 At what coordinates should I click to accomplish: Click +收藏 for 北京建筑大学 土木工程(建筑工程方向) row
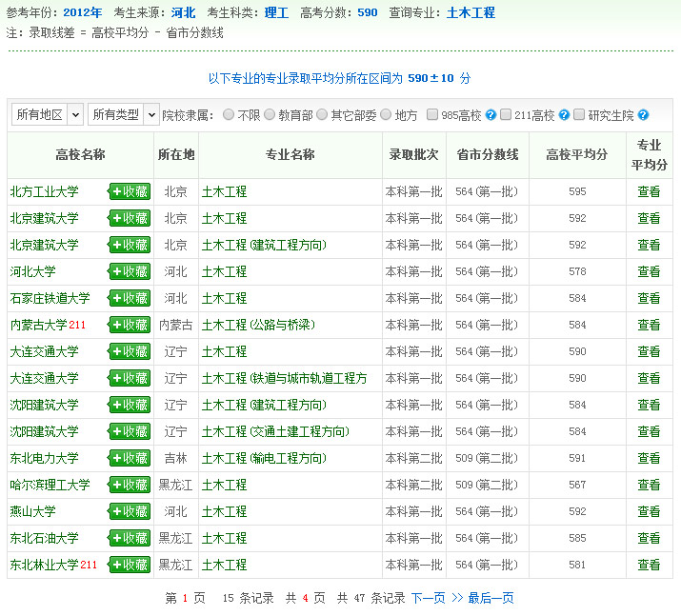pyautogui.click(x=130, y=245)
